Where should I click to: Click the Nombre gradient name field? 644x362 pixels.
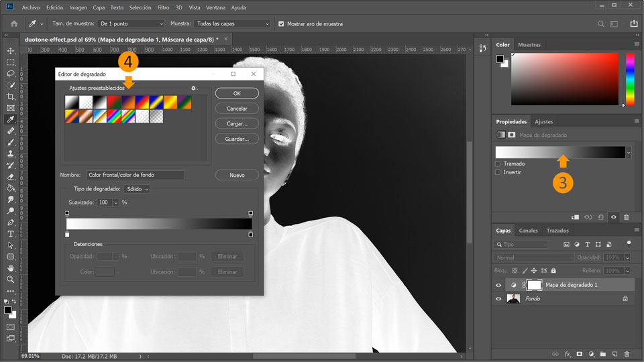[x=135, y=175]
